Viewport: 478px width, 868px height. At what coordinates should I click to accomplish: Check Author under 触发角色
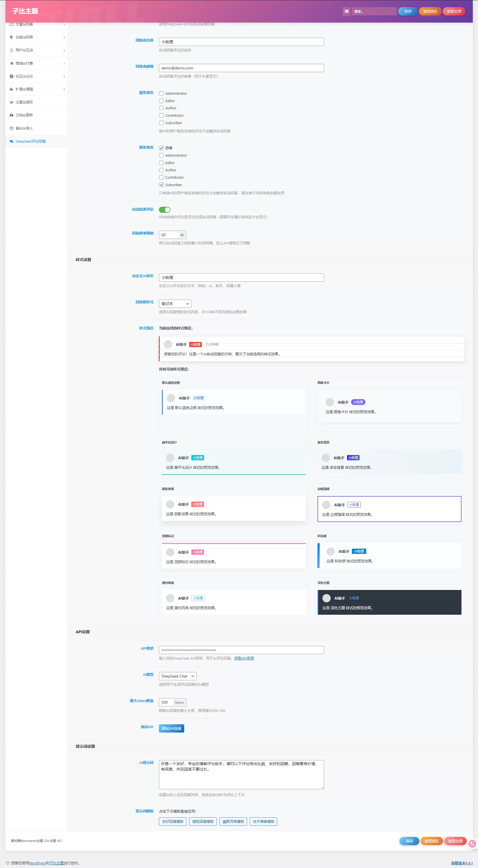161,170
